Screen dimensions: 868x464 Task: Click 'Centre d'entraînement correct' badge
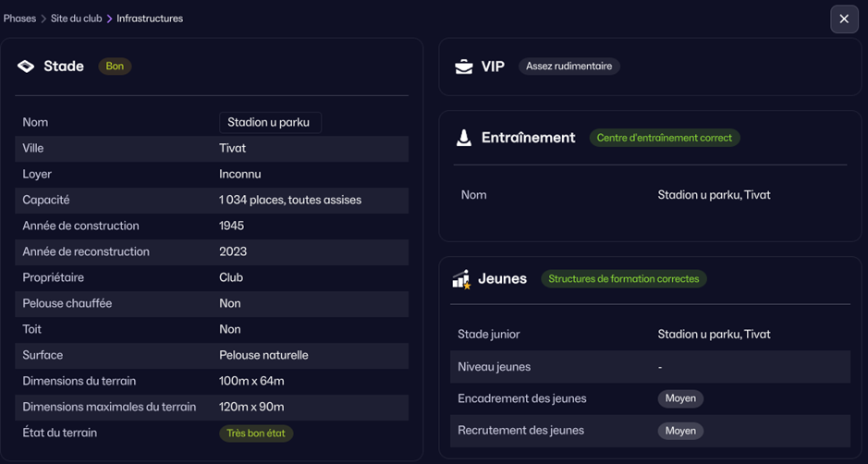(664, 138)
